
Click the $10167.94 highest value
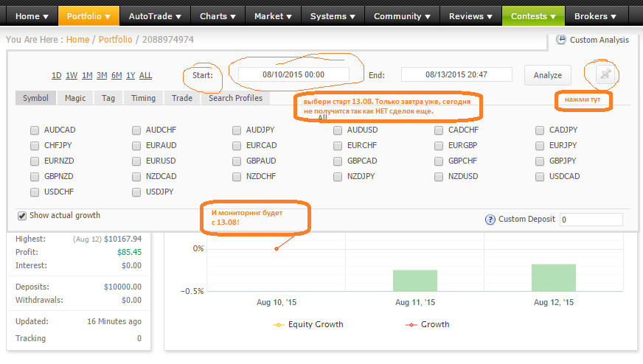click(x=122, y=239)
